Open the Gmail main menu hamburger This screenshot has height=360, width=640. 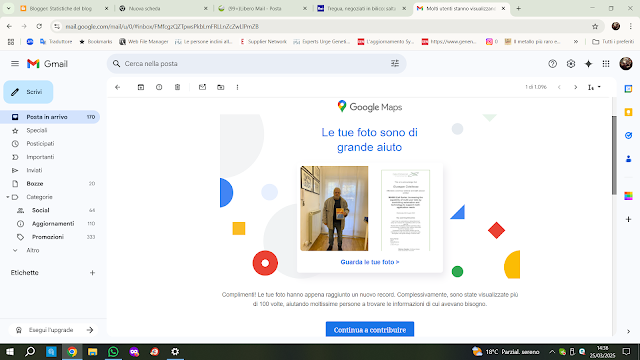pyautogui.click(x=15, y=64)
